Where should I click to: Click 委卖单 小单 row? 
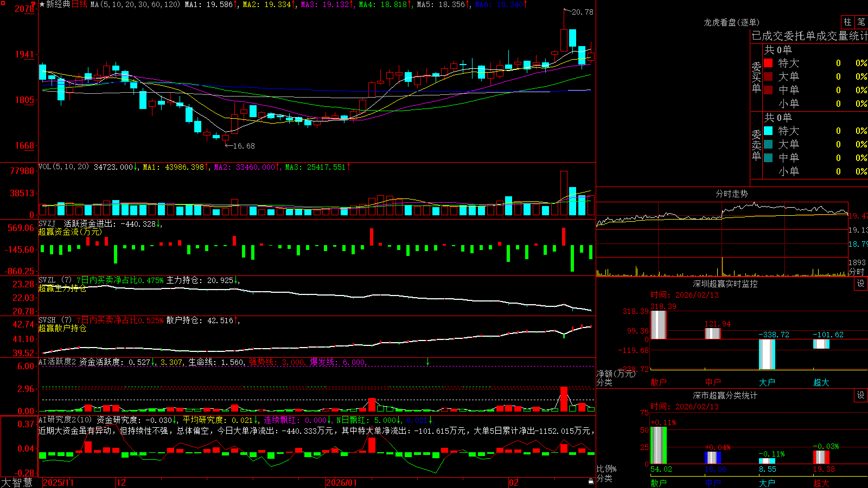pyautogui.click(x=815, y=171)
